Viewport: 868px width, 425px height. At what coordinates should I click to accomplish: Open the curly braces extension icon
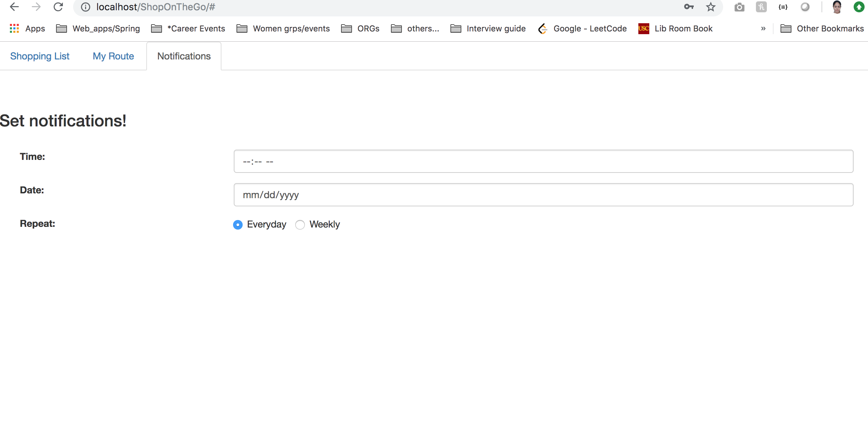(x=783, y=7)
